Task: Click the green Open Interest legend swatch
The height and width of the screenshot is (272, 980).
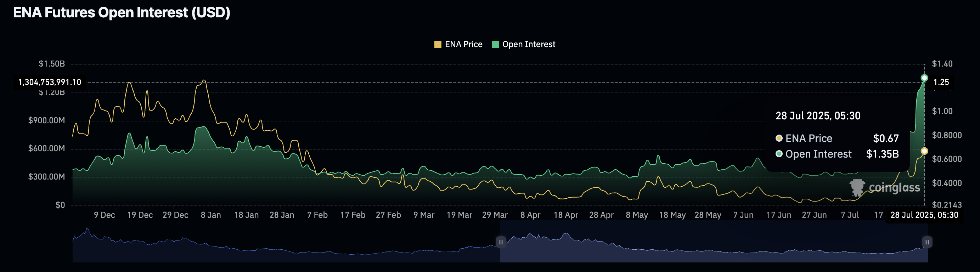Action: [x=495, y=45]
